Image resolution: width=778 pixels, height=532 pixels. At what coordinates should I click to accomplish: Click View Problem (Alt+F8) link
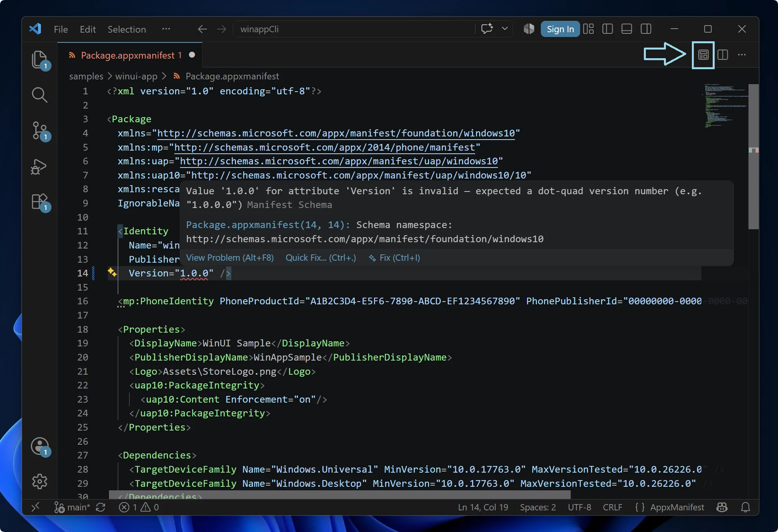pos(230,258)
